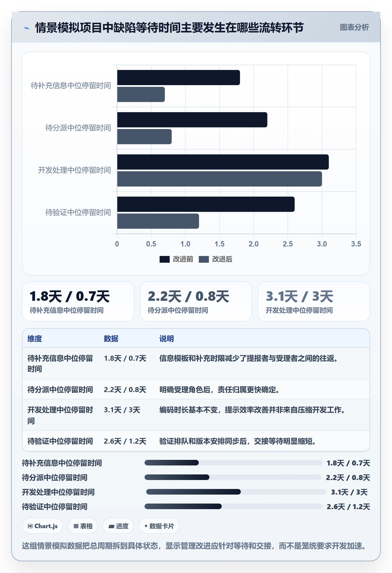
Task: Click the 待分派 改进后 chart bar
Action: tap(144, 137)
